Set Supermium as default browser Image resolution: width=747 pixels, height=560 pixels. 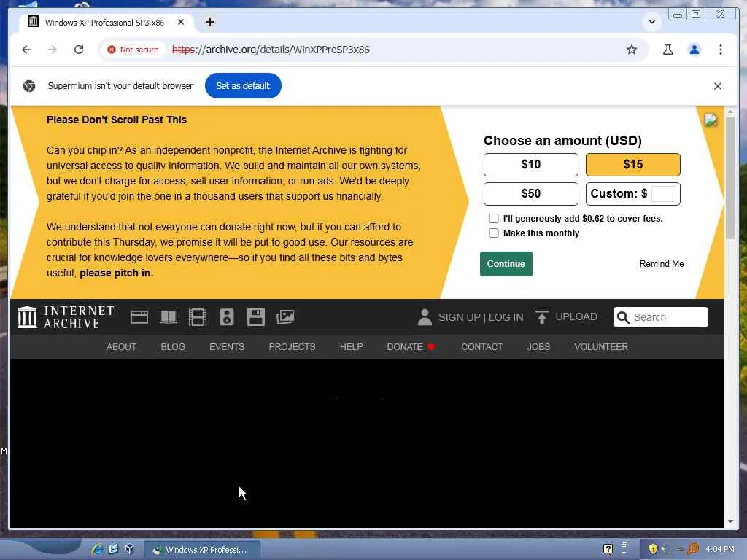[243, 86]
